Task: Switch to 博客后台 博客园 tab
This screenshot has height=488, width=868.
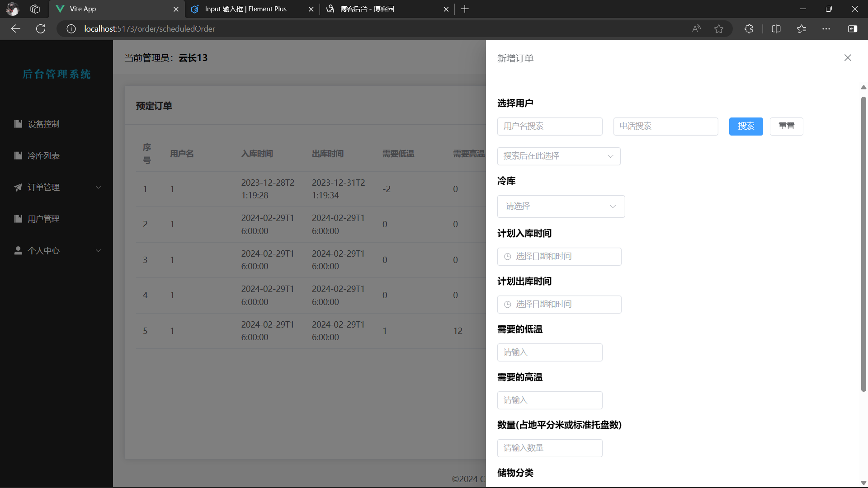Action: coord(367,9)
